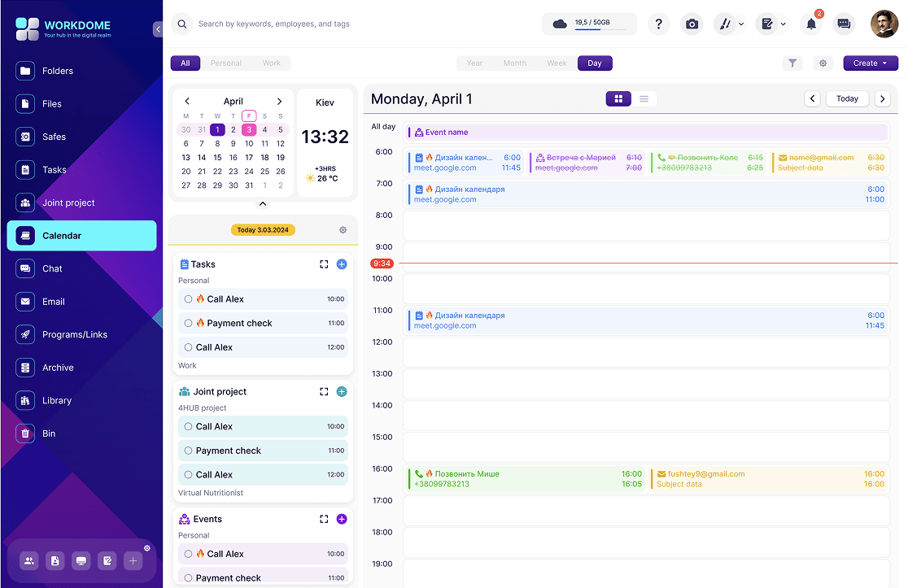
Task: Open notifications via the bell icon
Action: coord(810,24)
